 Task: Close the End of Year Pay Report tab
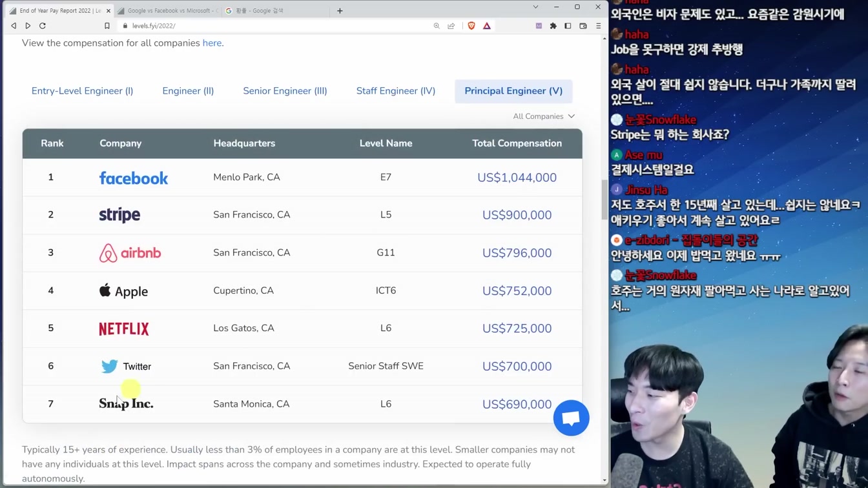108,11
